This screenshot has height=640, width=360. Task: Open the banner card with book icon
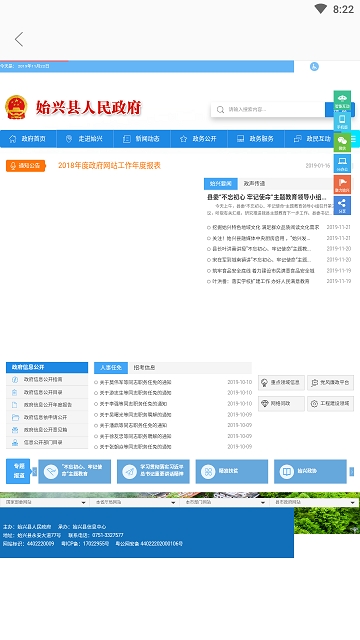click(310, 471)
